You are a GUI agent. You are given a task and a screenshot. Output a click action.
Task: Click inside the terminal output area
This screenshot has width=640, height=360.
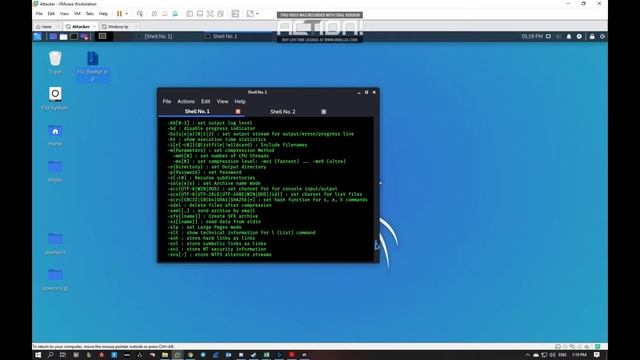[x=266, y=189]
